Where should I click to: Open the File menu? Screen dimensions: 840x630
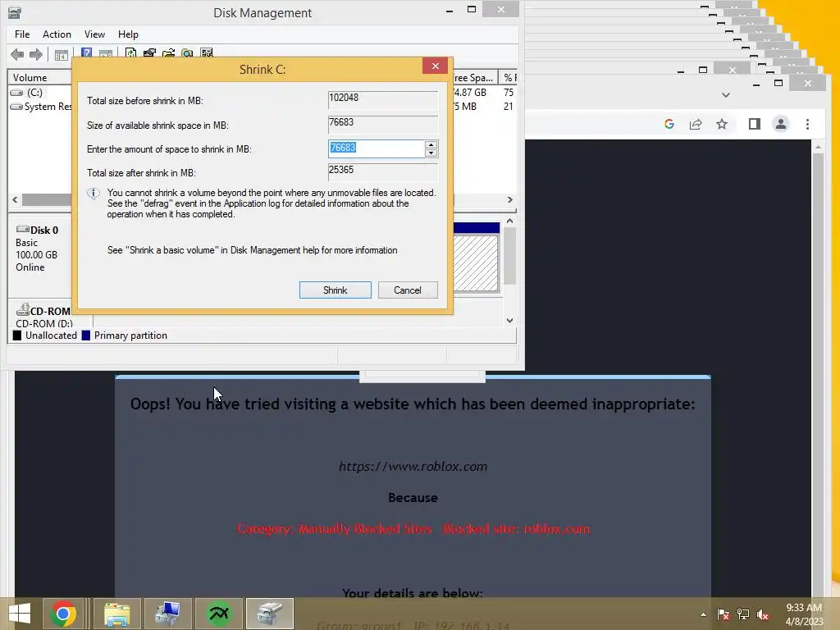[x=22, y=34]
